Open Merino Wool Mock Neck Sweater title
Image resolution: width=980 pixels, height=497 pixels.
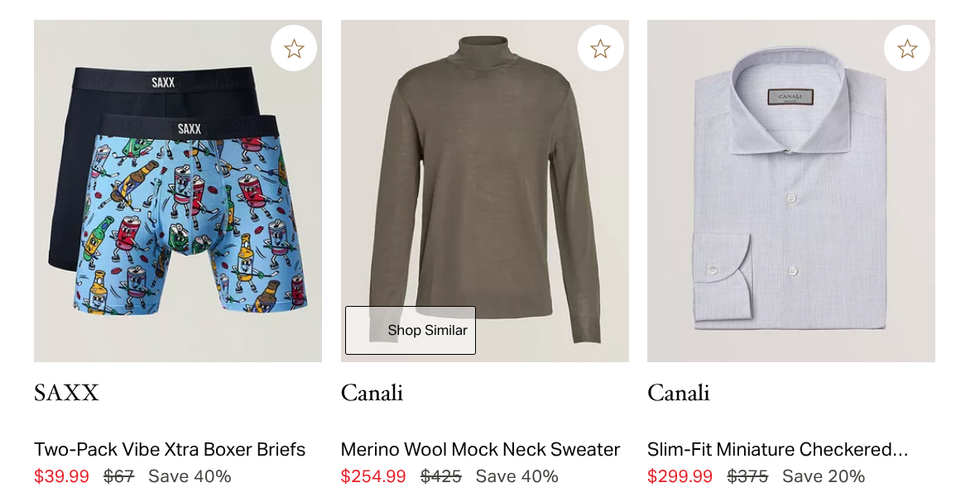click(481, 450)
